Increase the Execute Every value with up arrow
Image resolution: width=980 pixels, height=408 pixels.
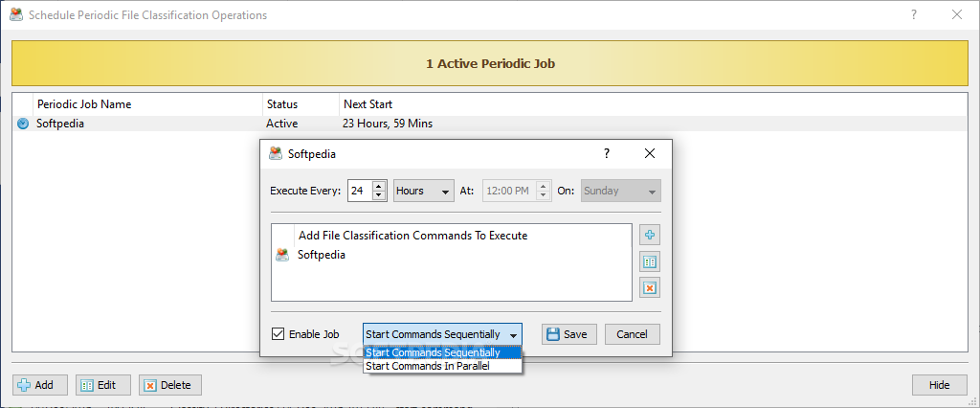tap(378, 186)
